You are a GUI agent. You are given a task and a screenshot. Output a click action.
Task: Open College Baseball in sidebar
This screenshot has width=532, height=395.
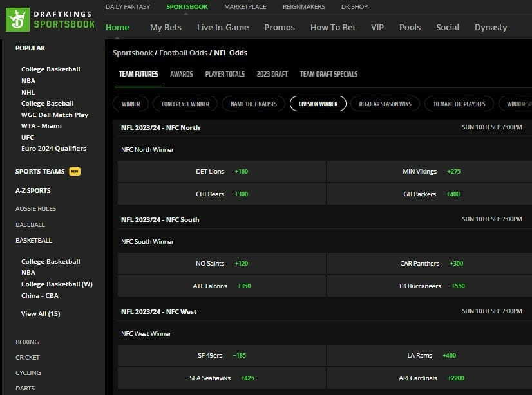point(47,104)
